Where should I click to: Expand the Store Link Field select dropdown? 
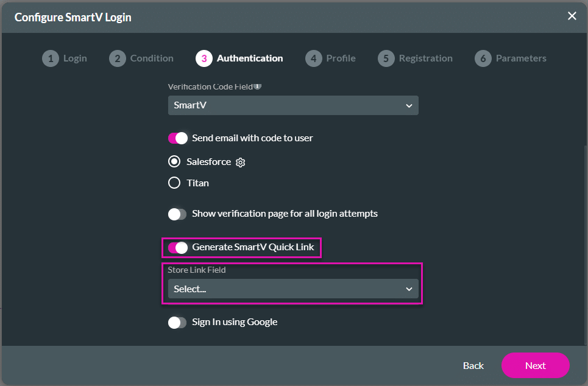[293, 289]
